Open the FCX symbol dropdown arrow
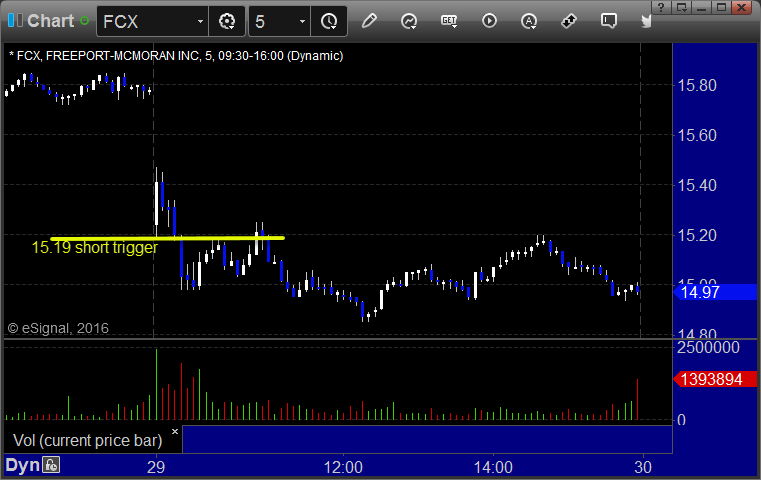The image size is (761, 480). [200, 21]
